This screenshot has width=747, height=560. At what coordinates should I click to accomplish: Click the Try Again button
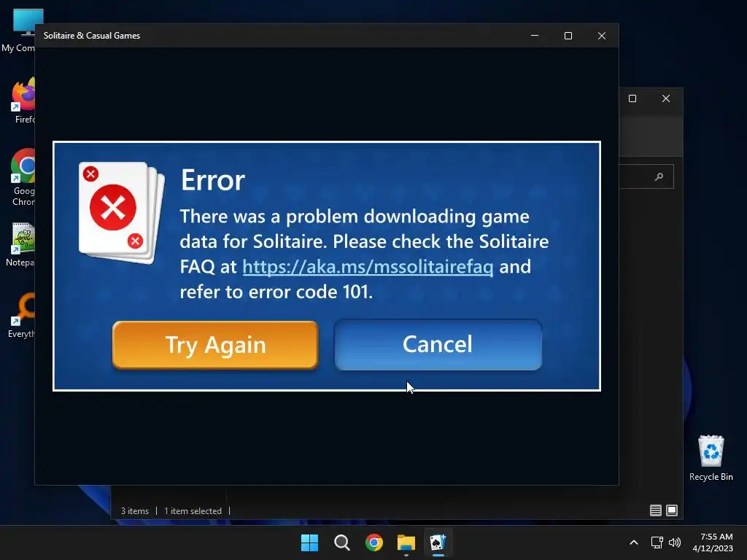coord(215,345)
